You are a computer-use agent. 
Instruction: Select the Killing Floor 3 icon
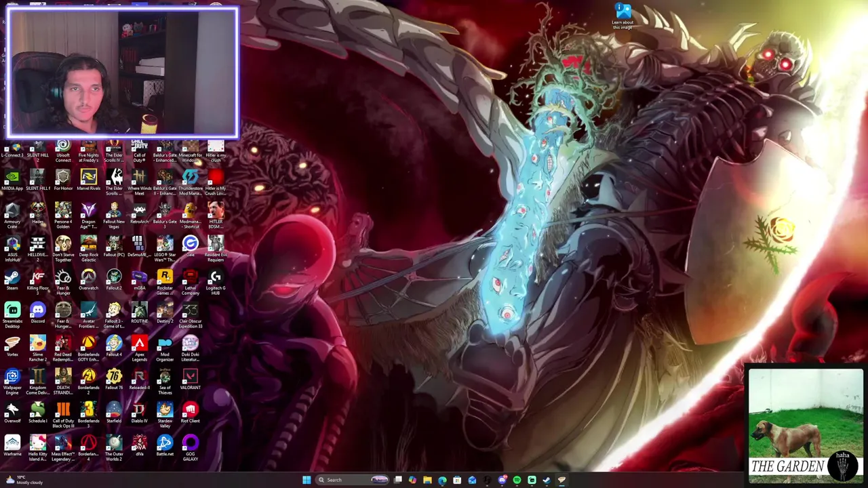click(37, 283)
